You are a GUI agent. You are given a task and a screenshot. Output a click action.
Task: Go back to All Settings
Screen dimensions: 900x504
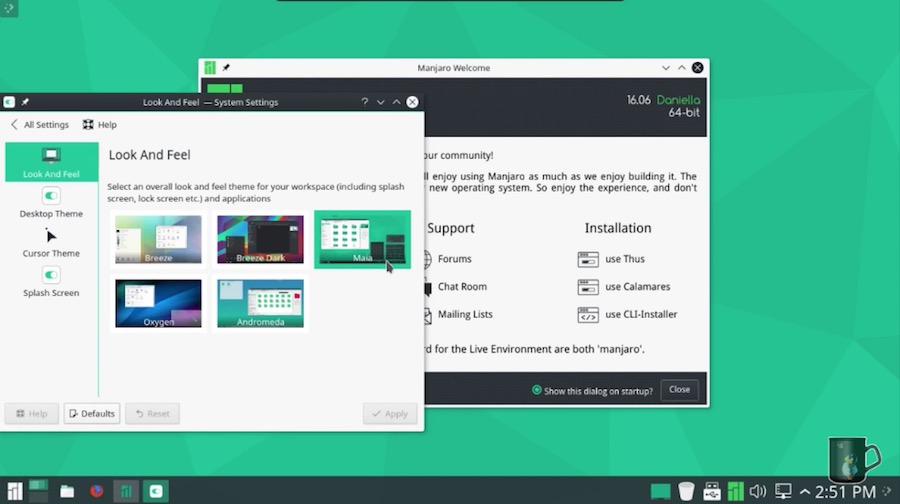(40, 125)
